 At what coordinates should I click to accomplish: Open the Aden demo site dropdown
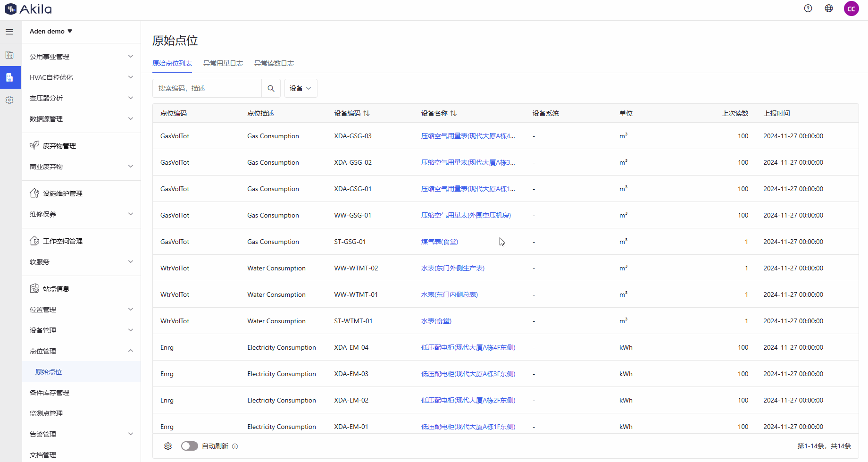(51, 31)
